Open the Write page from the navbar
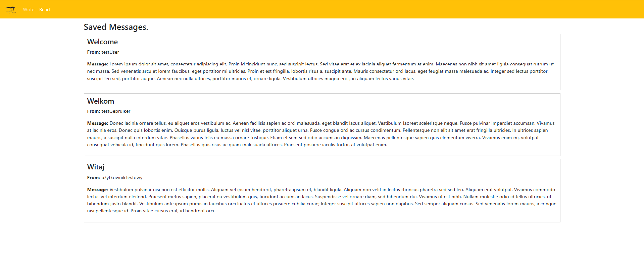Screen dimensions: 644x266 (29, 9)
